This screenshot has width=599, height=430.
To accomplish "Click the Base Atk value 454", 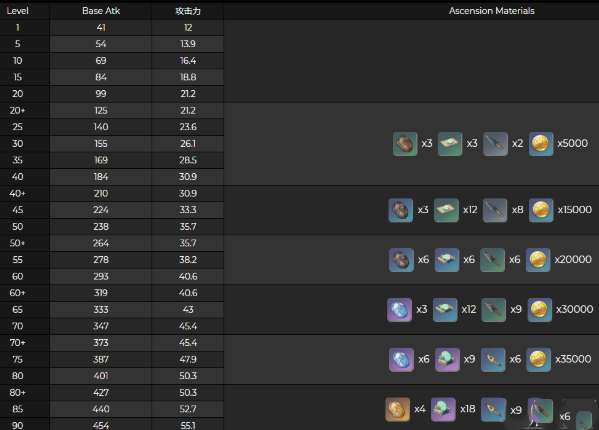I will click(x=101, y=425).
